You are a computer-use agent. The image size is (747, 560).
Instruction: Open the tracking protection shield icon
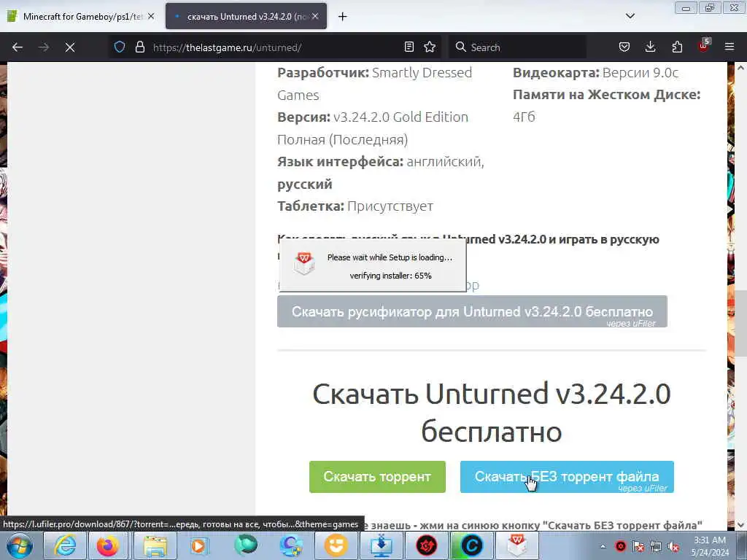click(x=120, y=47)
